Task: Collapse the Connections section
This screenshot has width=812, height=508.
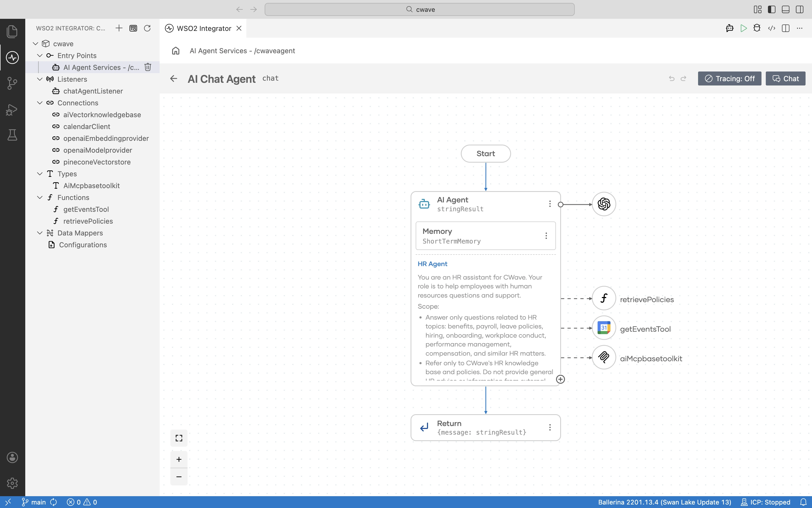Action: pos(39,103)
